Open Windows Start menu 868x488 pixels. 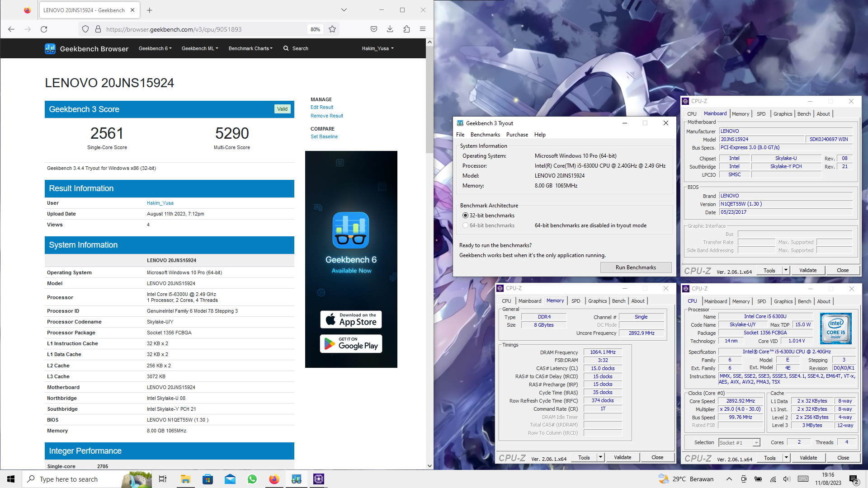click(x=11, y=479)
